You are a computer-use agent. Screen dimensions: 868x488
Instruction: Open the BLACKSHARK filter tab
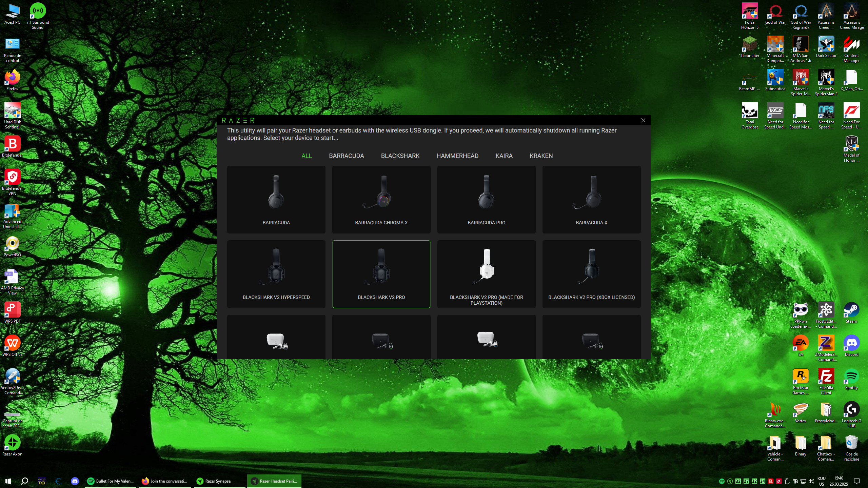[x=400, y=156]
